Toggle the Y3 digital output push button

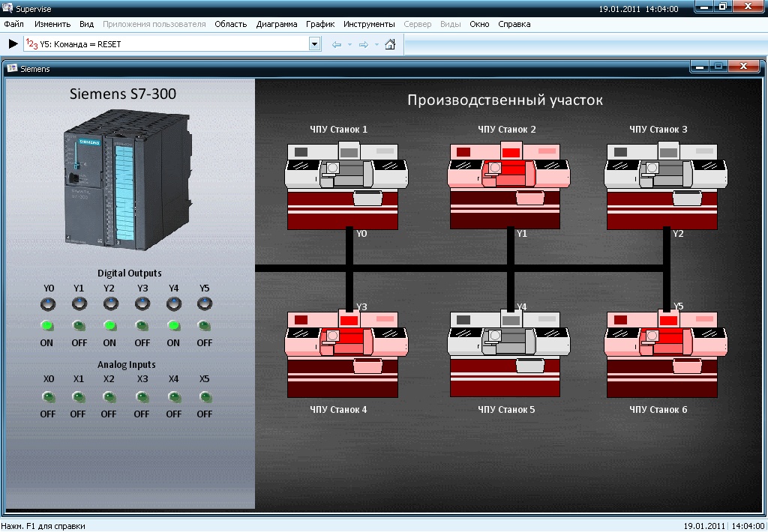coord(142,304)
